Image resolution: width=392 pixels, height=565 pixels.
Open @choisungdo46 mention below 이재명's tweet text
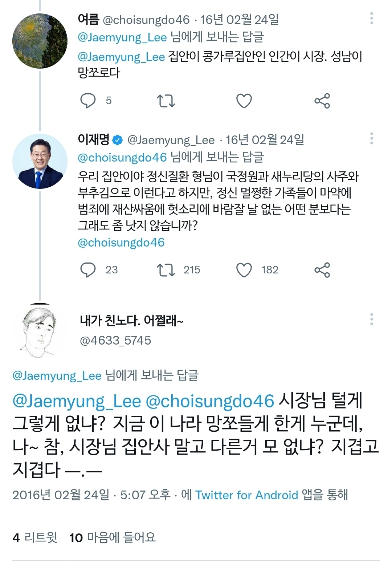point(121,243)
